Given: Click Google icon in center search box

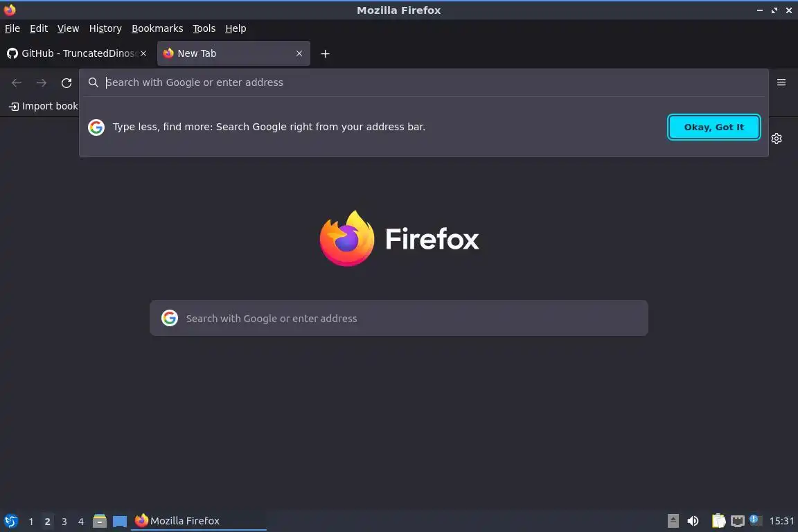Looking at the screenshot, I should pyautogui.click(x=170, y=318).
